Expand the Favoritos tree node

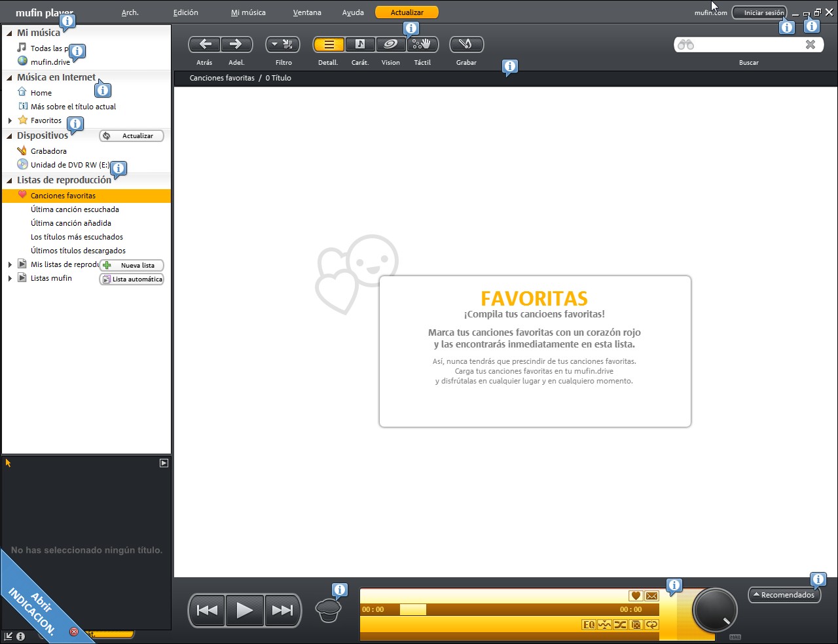pyautogui.click(x=10, y=120)
